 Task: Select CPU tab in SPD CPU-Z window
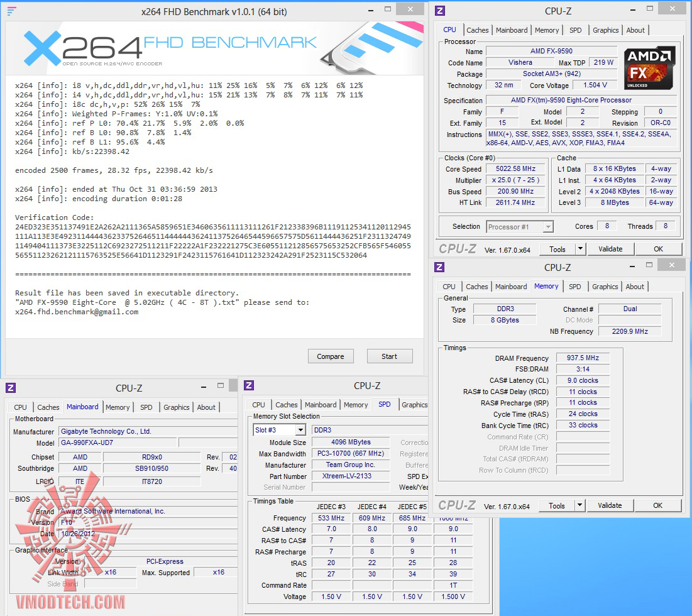(258, 405)
